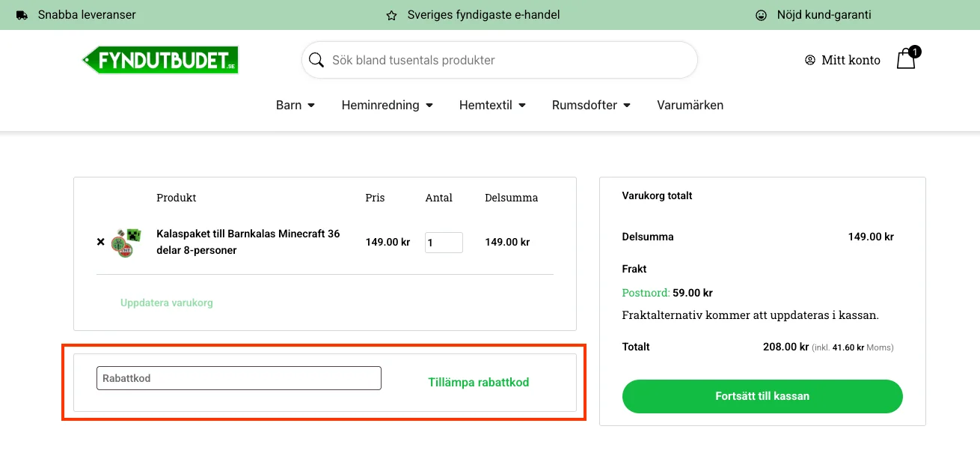Screen dimensions: 980x465
Task: Select the Hemtextil menu item
Action: pyautogui.click(x=491, y=105)
